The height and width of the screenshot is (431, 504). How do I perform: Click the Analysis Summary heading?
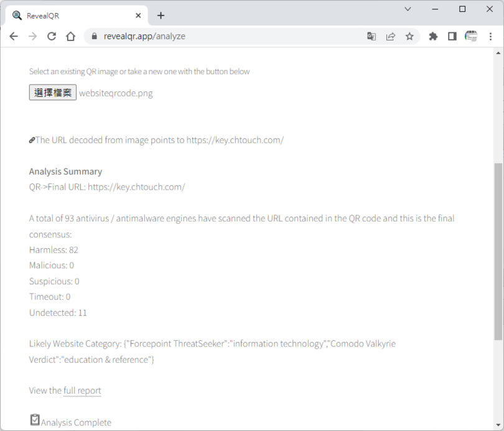[x=65, y=172]
